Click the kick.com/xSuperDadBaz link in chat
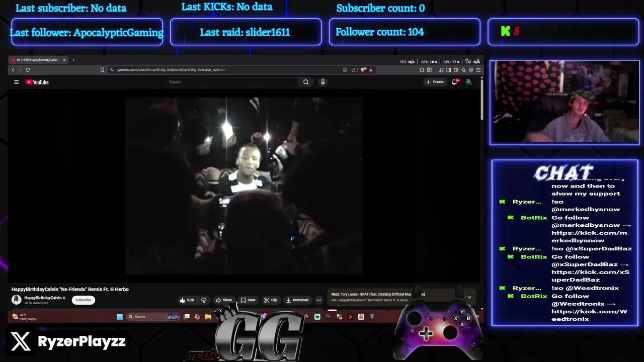Screen dimensions: 644x362 click(590, 276)
